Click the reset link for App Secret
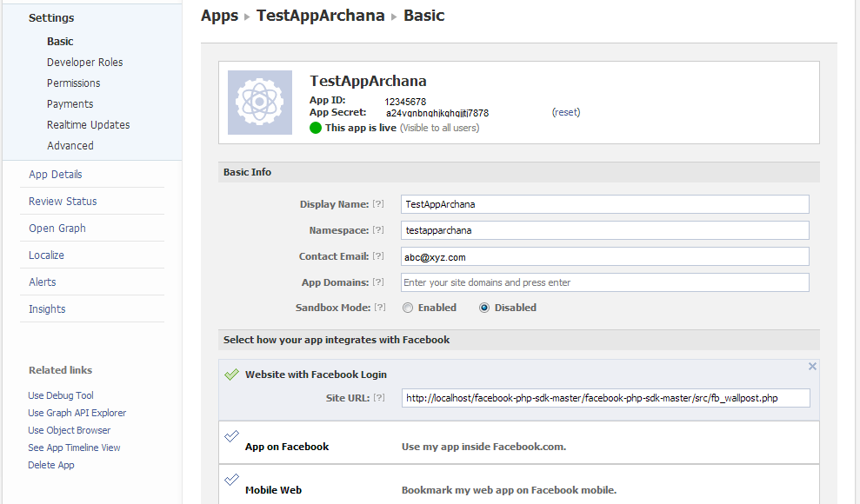This screenshot has width=860, height=504. pyautogui.click(x=565, y=112)
